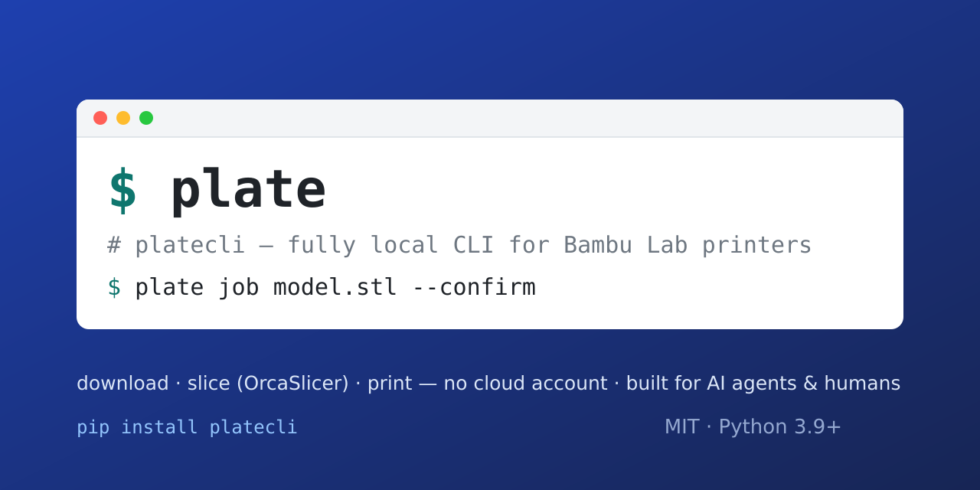Click 'no cloud account' text

[525, 383]
